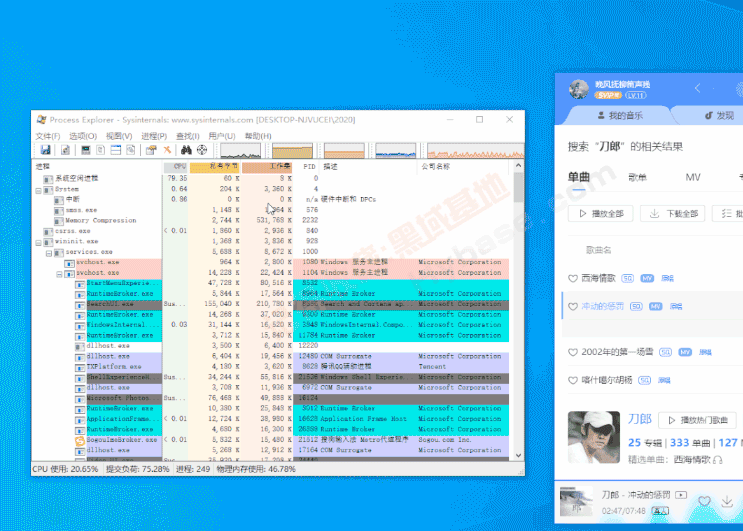743x531 pixels.
Task: Sort by the CPU column header
Action: click(x=176, y=167)
